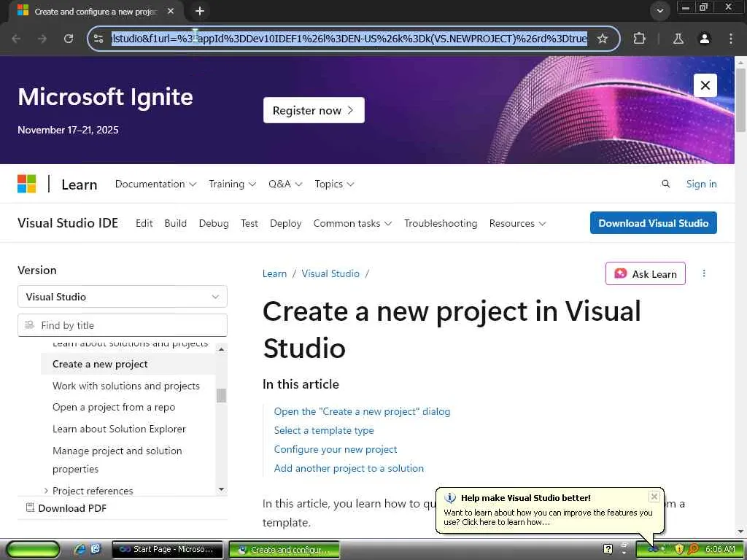Click the browser back arrow

click(16, 39)
